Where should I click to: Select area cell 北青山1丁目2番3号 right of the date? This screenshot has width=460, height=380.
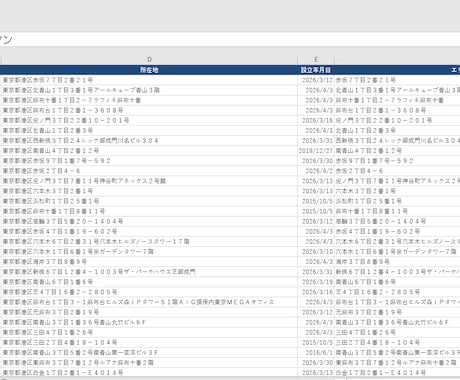(x=397, y=131)
